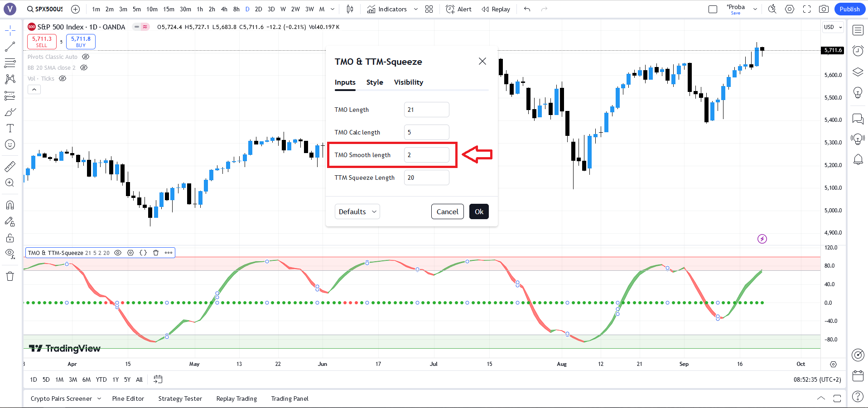The width and height of the screenshot is (868, 408).
Task: Expand the layout name Proba dropdown
Action: (755, 9)
